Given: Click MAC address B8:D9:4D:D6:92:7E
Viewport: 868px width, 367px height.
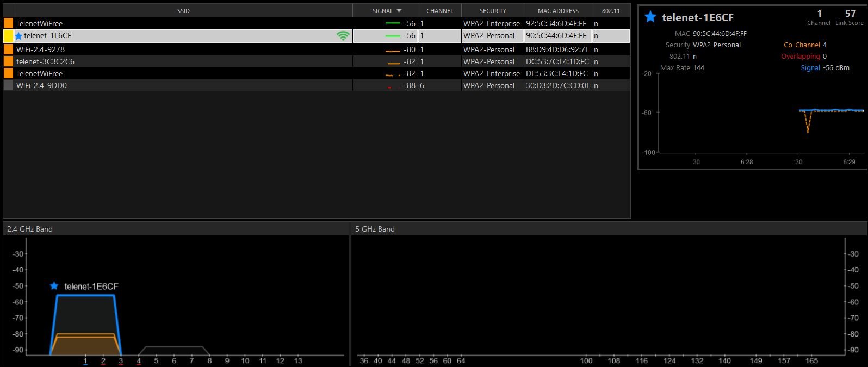Looking at the screenshot, I should click(x=557, y=49).
